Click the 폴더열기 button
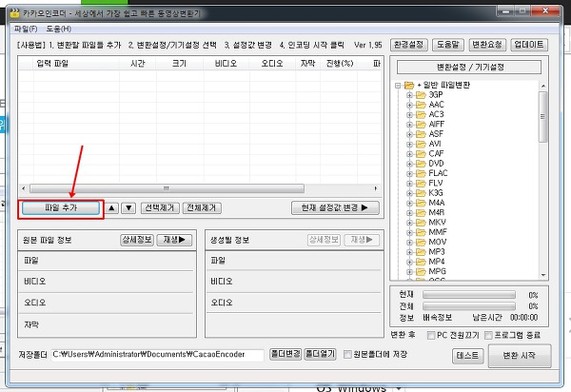The width and height of the screenshot is (571, 392). point(320,354)
